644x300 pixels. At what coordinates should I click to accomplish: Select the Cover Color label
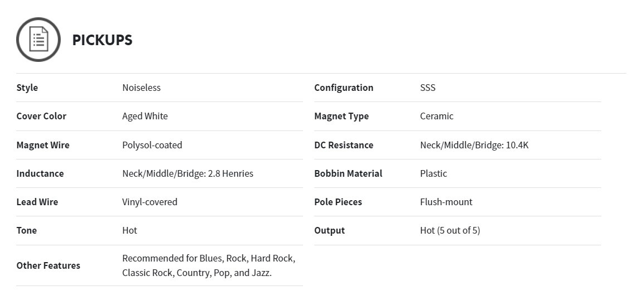pos(41,116)
